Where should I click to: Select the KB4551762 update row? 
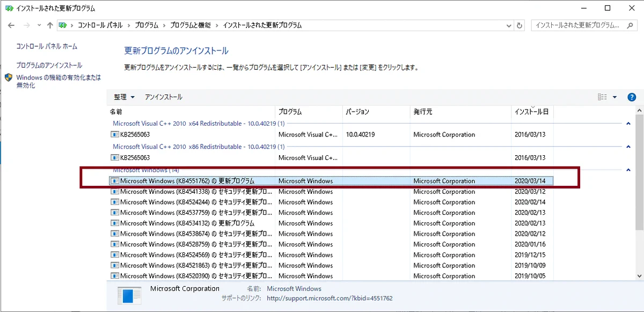coord(331,181)
